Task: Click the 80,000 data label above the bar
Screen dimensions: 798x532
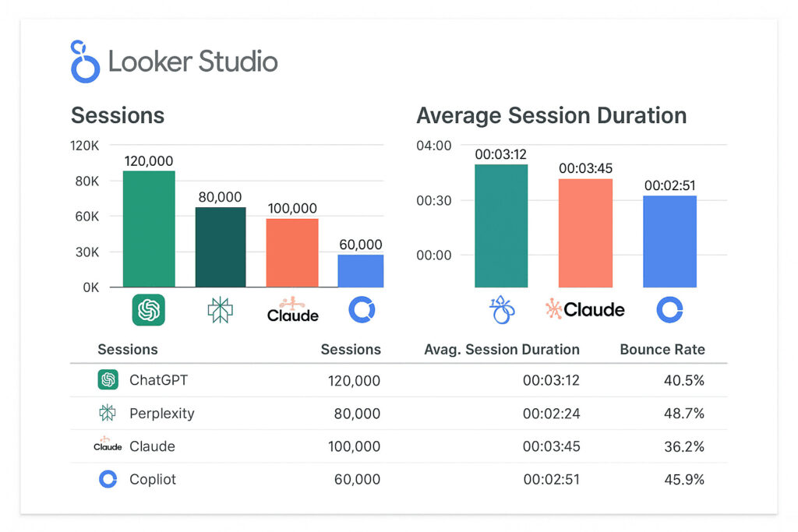Action: 220,197
